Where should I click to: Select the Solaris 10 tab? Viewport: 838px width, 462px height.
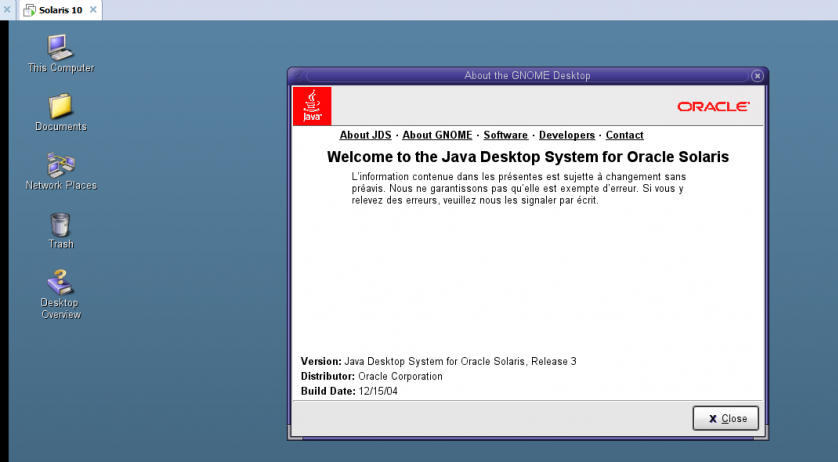pos(60,10)
